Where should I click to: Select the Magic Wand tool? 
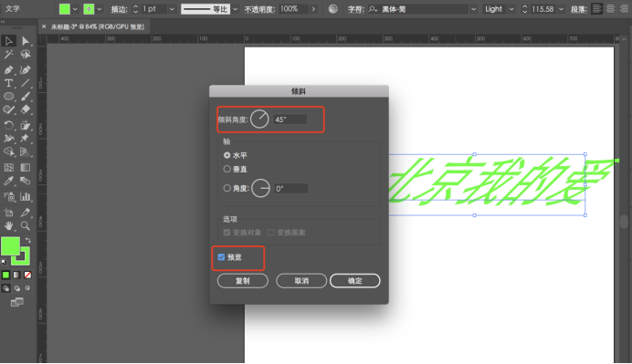coord(8,55)
